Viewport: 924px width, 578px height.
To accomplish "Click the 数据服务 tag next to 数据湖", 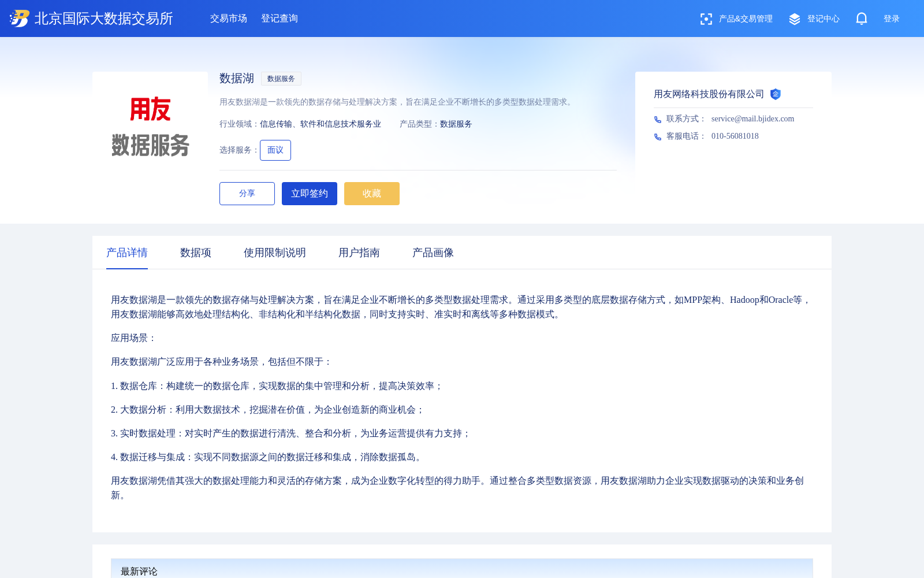I will click(x=281, y=79).
